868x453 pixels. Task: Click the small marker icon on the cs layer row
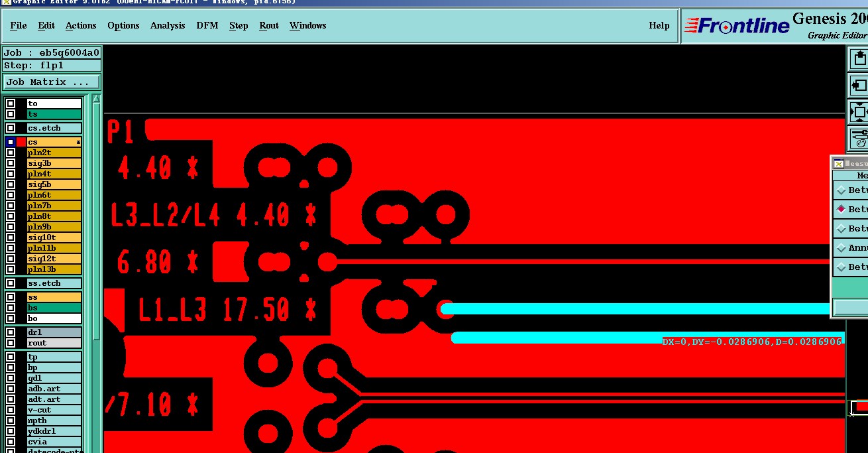tap(78, 142)
